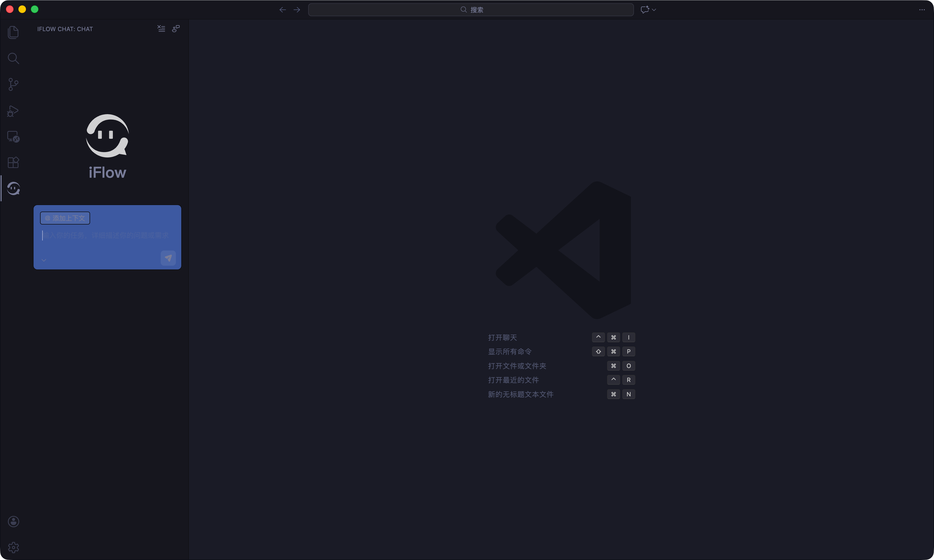Click the 搜索 command center search box

(x=471, y=10)
